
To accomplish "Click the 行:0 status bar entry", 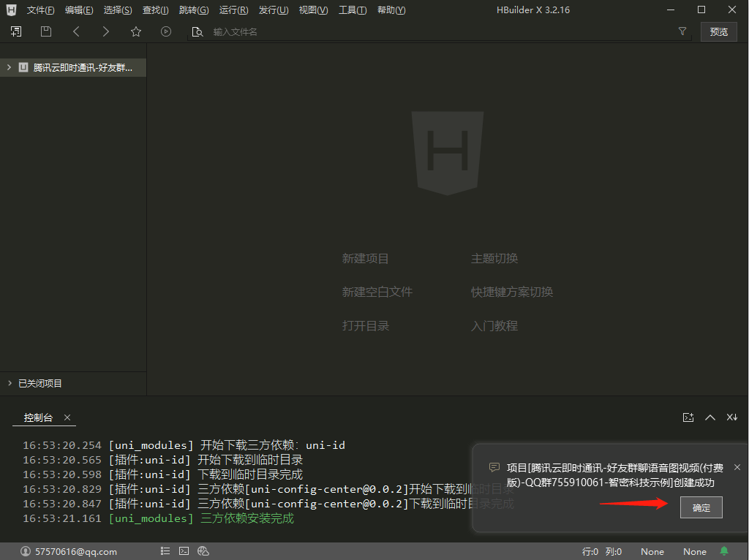I will [x=590, y=551].
